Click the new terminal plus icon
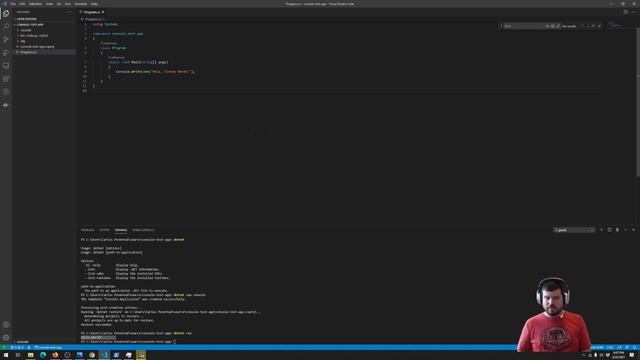The width and height of the screenshot is (640, 360). click(x=601, y=230)
